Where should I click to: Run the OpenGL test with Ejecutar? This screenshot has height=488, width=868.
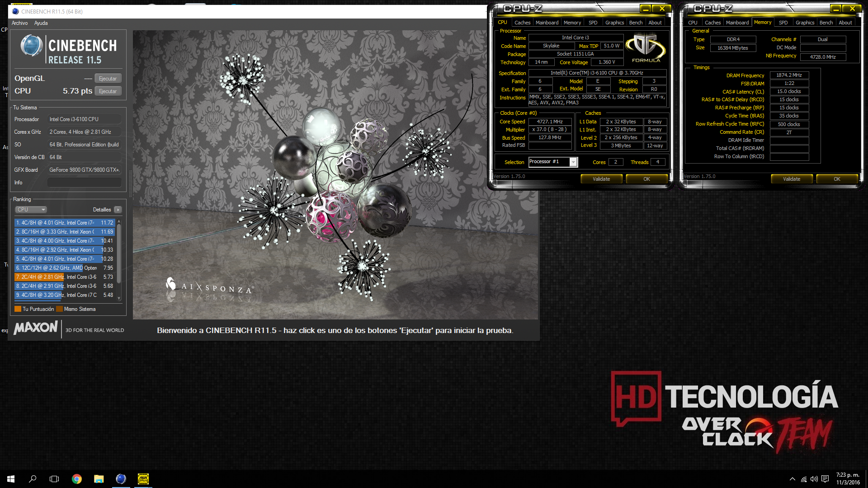tap(108, 79)
